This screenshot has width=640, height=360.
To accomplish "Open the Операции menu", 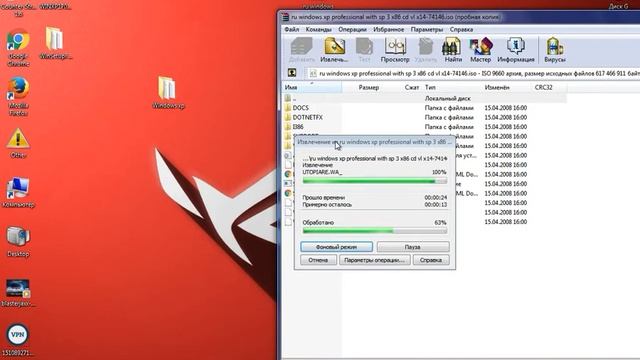I will point(352,29).
